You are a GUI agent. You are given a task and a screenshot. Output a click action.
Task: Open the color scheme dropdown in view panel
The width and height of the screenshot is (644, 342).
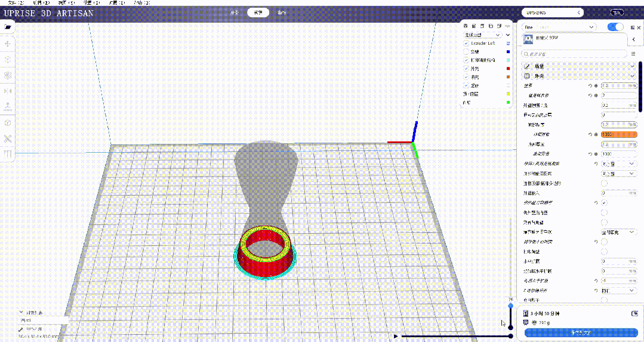(487, 35)
